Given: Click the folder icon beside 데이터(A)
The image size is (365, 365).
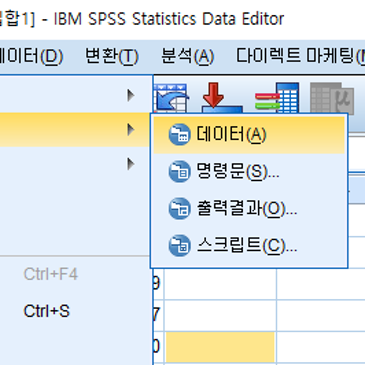Looking at the screenshot, I should point(179,135).
